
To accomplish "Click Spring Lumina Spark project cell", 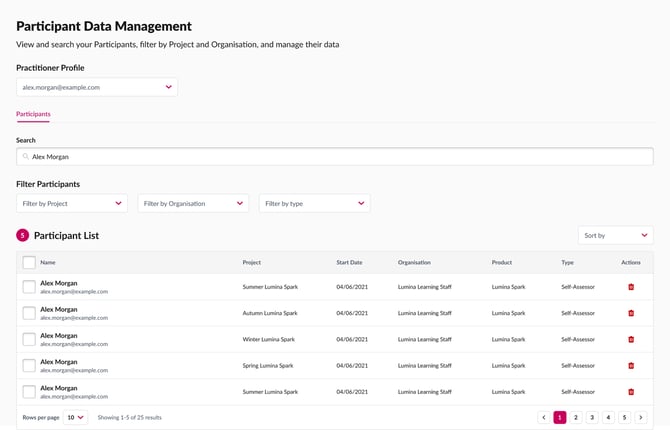I will (x=268, y=365).
